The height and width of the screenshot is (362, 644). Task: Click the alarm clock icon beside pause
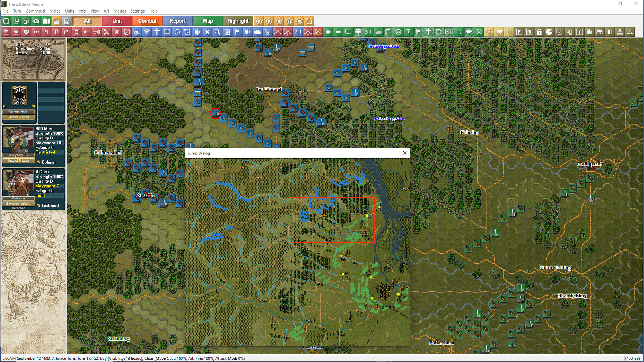pos(309,21)
